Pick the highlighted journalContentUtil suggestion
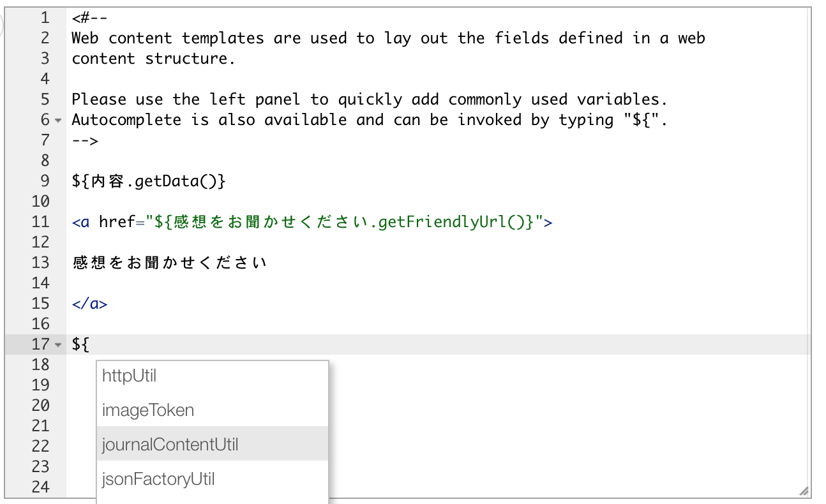Viewport: 826px width, 504px height. (x=170, y=444)
